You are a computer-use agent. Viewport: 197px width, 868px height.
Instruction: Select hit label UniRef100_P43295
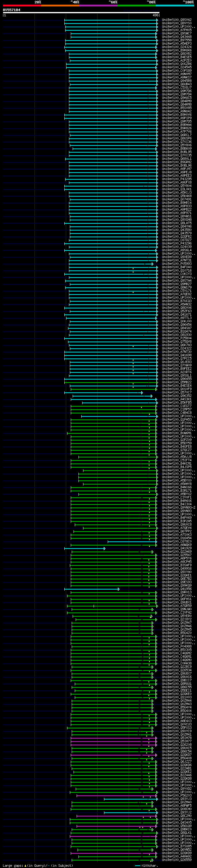pos(177,179)
